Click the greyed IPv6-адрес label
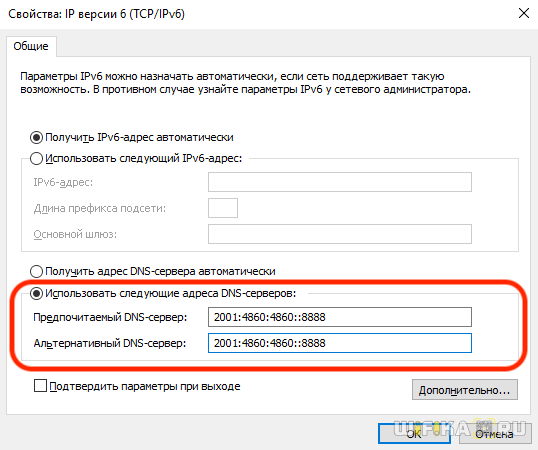This screenshot has height=450, width=538. (63, 182)
